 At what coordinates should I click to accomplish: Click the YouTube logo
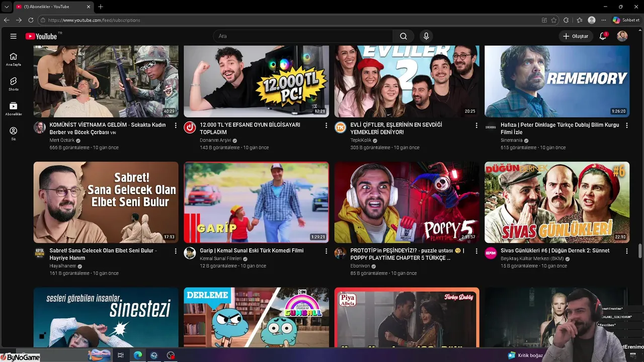[x=41, y=36]
